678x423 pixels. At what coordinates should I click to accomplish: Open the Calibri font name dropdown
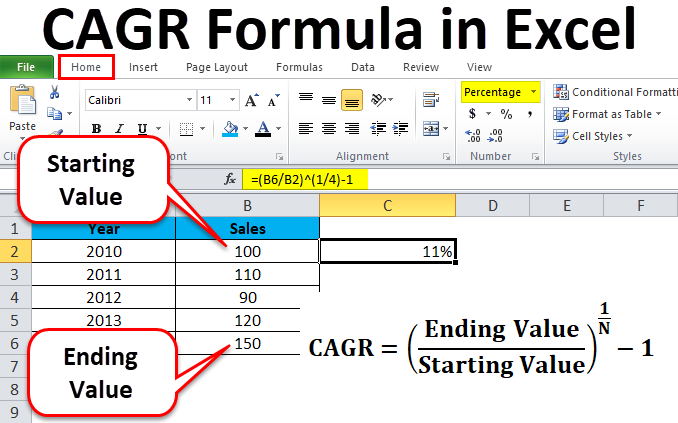tap(189, 100)
